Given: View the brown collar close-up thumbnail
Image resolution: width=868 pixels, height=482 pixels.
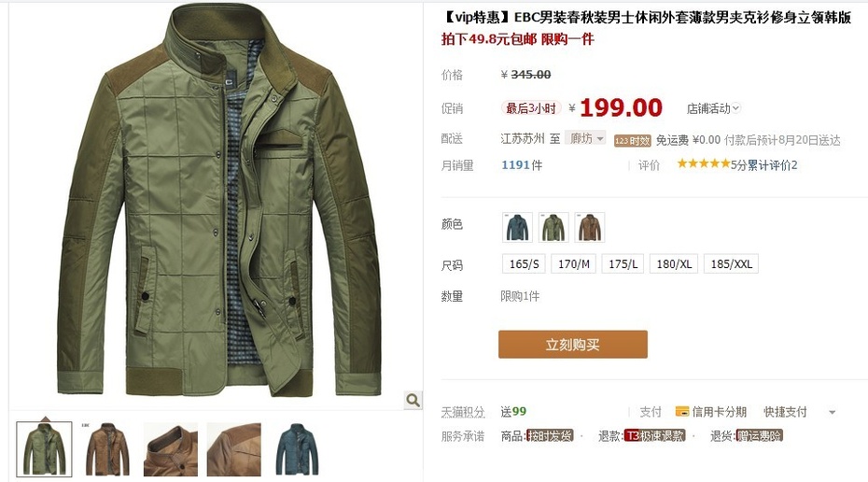Looking at the screenshot, I should click(x=171, y=449).
